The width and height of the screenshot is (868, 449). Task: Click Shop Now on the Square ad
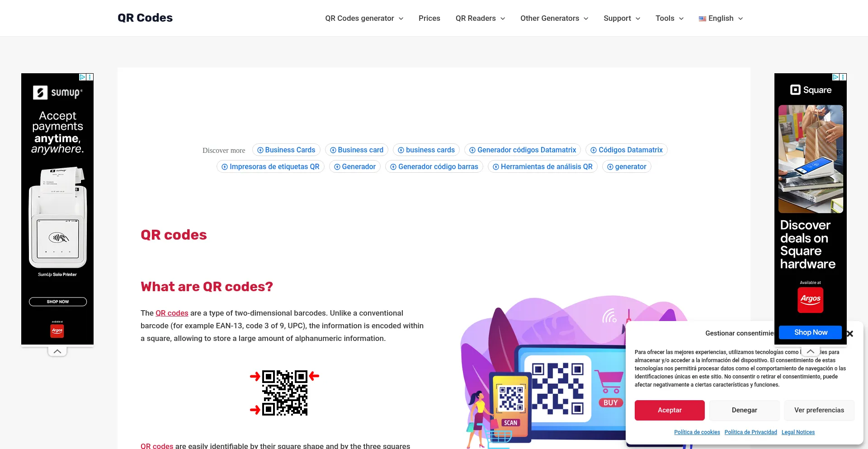811,332
